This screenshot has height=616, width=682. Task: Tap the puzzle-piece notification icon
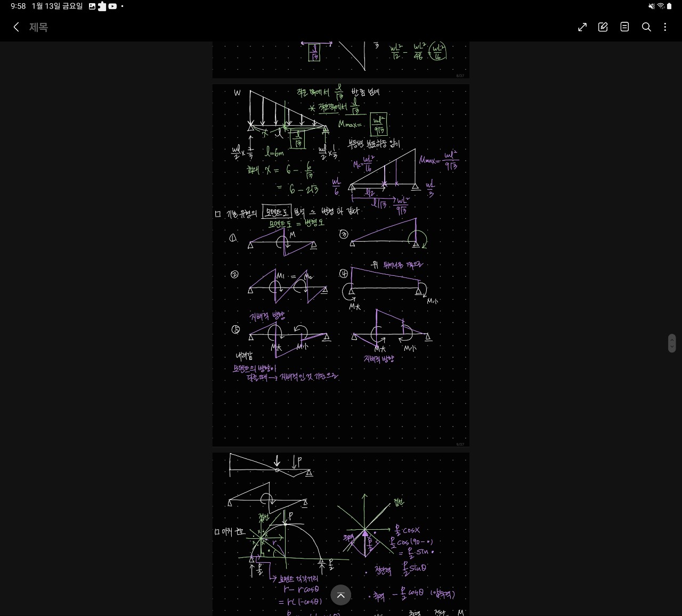(x=102, y=6)
